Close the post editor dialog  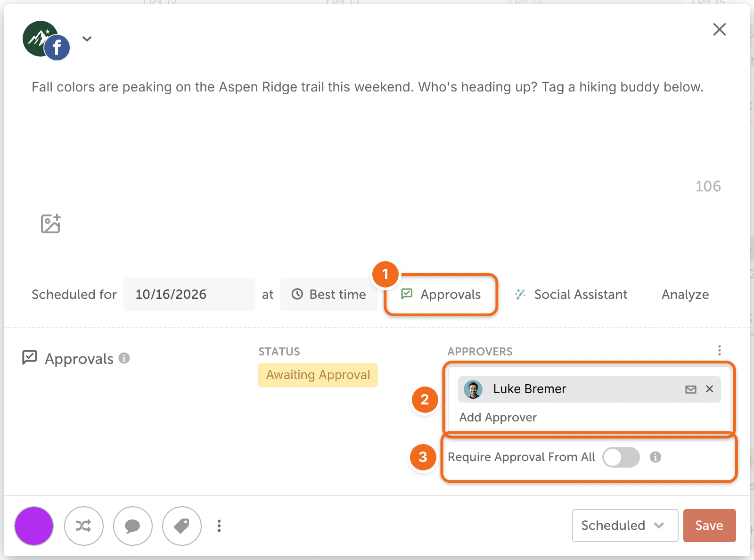719,29
